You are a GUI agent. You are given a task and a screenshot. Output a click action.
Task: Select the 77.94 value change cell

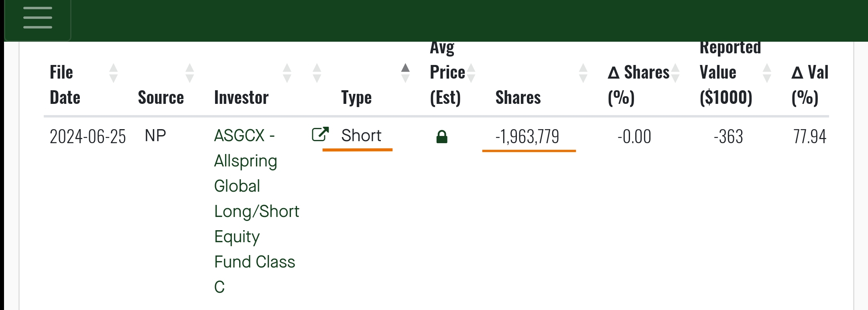coord(809,137)
